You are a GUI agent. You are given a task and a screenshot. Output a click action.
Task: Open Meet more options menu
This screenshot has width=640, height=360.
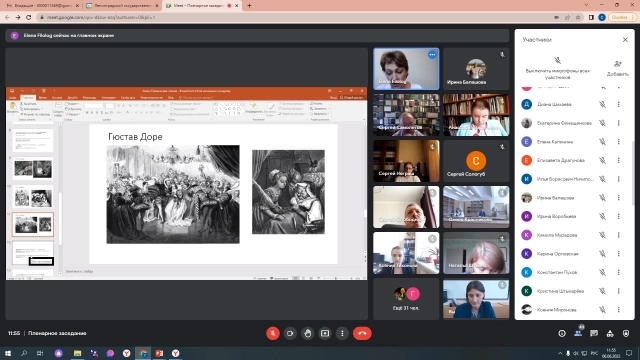point(342,333)
